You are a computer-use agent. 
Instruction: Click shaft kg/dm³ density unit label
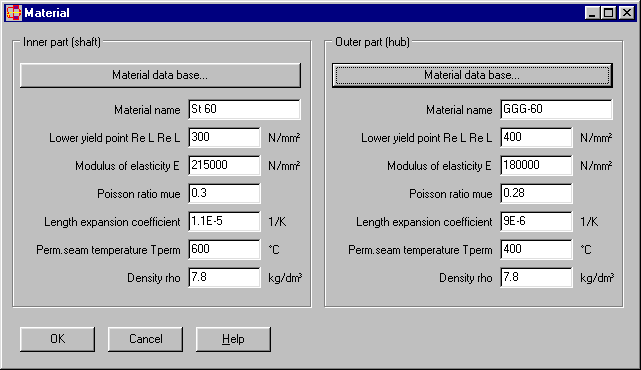[285, 278]
